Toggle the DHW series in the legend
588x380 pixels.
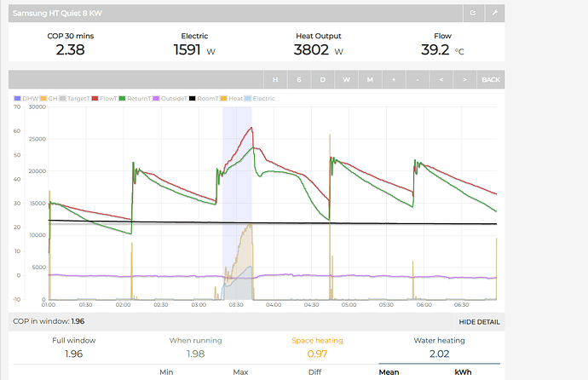pos(27,99)
